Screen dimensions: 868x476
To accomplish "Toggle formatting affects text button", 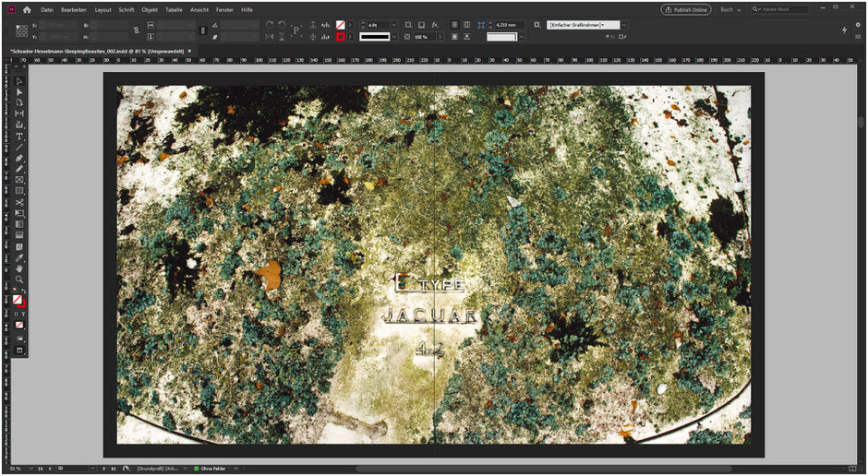I will tap(23, 314).
